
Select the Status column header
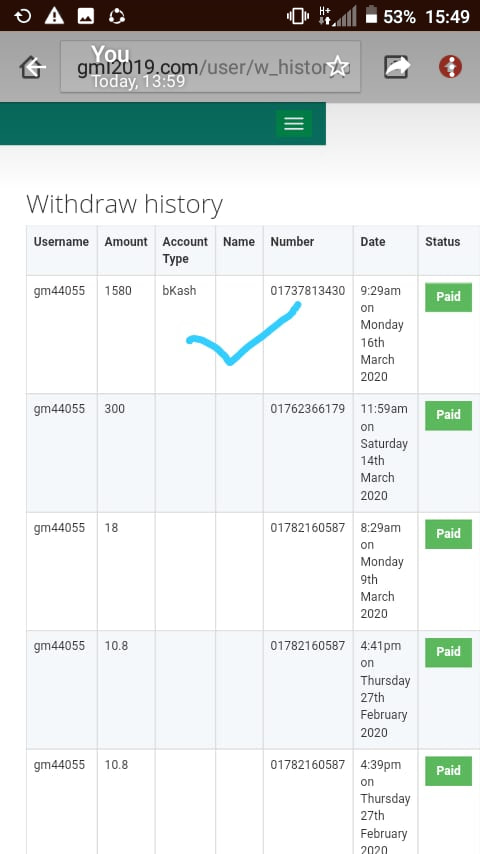point(442,242)
